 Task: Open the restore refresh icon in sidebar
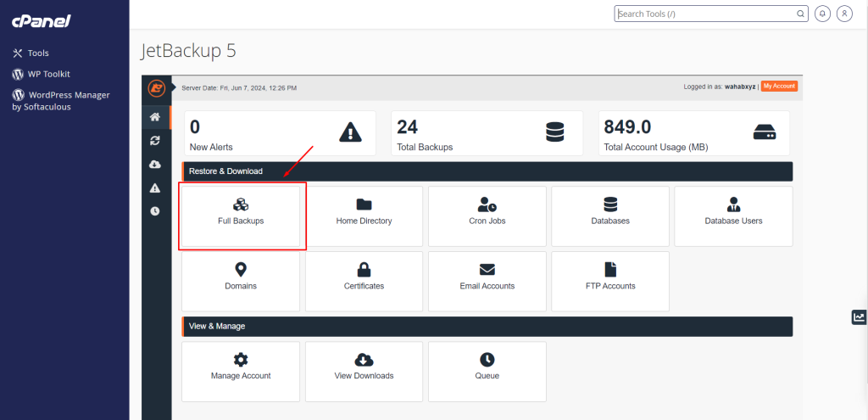(154, 141)
